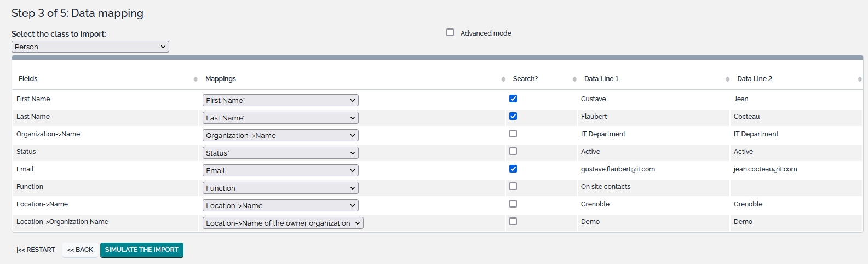
Task: Sort by the Search? column
Action: pos(574,79)
